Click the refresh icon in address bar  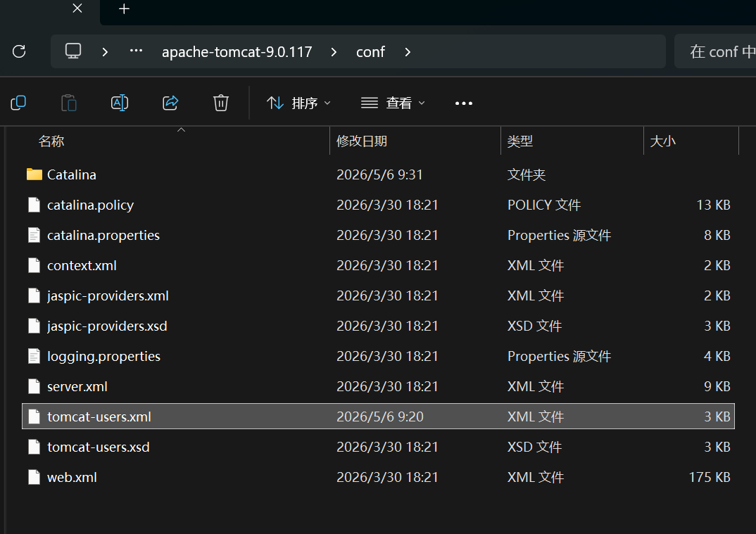coord(19,51)
